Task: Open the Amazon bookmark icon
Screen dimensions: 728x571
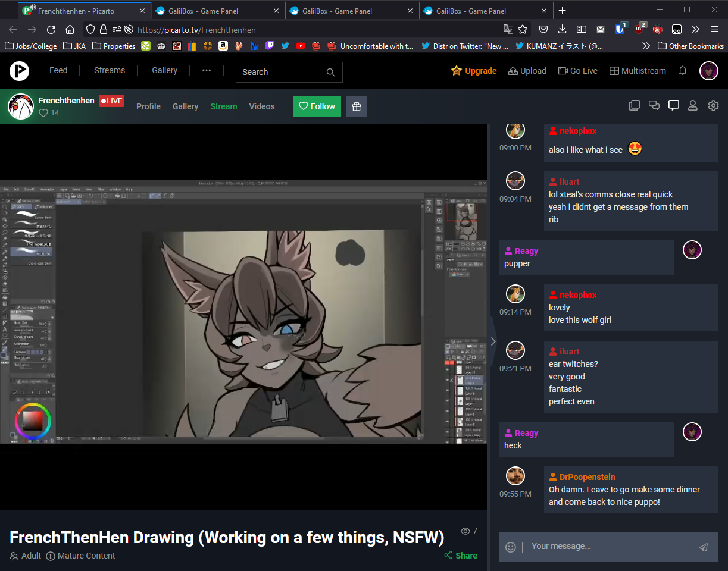Action: tap(223, 46)
